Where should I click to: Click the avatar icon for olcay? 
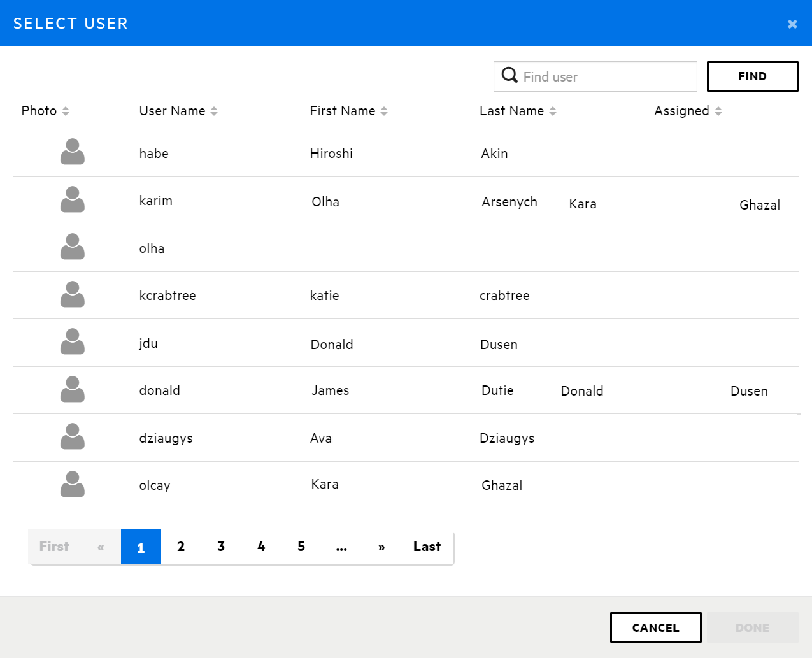72,485
